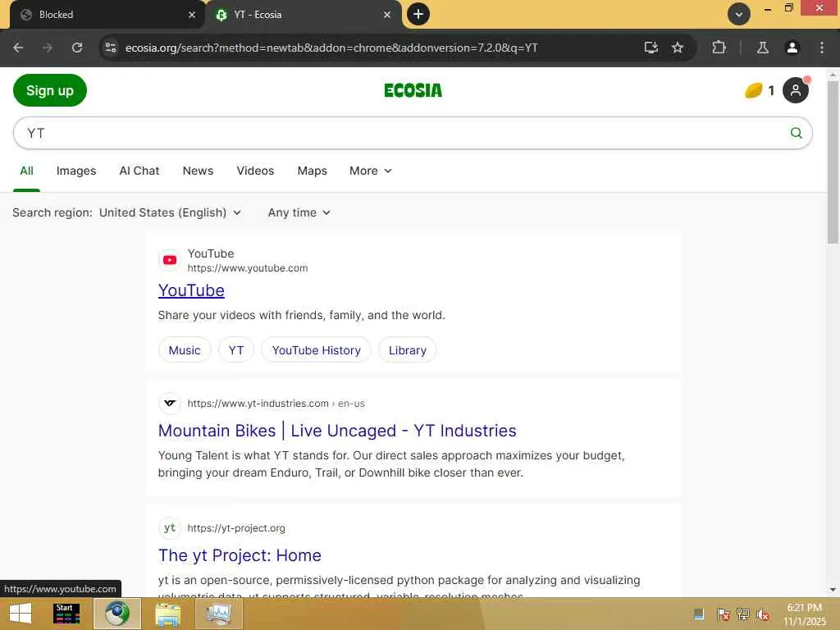Click the YouTube History chip
Viewport: 840px width, 630px height.
(316, 350)
